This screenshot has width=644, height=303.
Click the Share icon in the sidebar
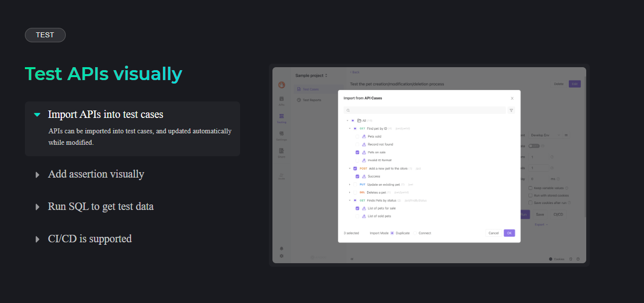tap(280, 151)
